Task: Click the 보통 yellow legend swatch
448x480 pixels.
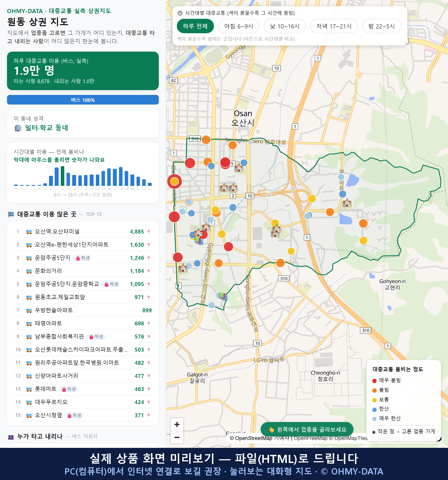Action: (374, 400)
